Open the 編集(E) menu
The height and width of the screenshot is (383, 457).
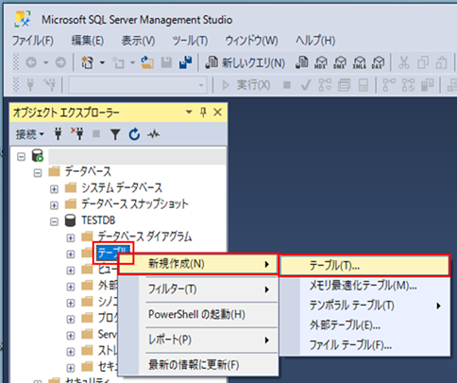(x=87, y=41)
